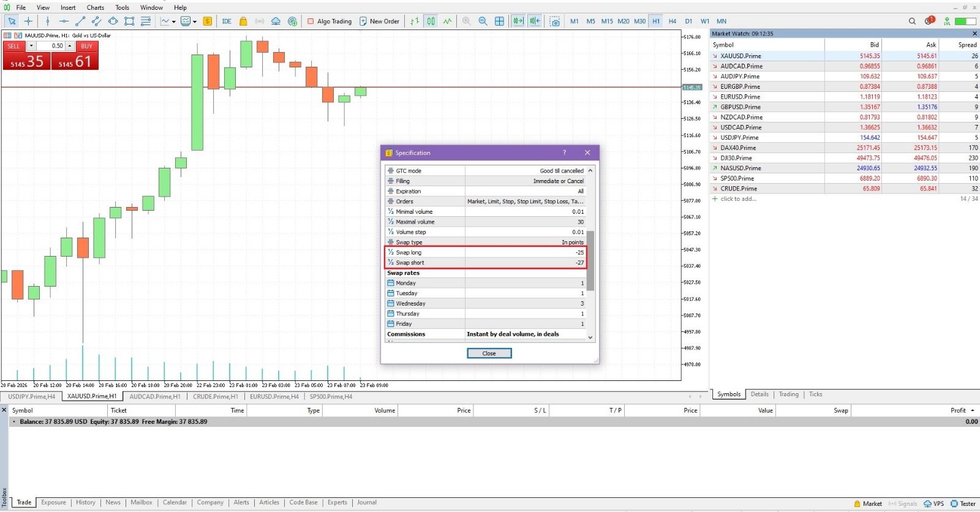Click the New Order button
Viewport: 980px width, 512px height.
point(379,21)
